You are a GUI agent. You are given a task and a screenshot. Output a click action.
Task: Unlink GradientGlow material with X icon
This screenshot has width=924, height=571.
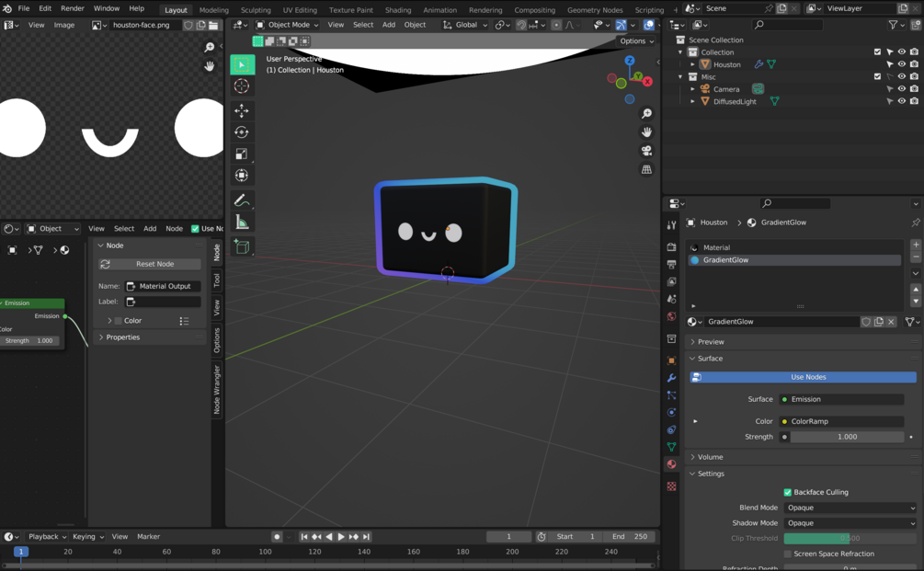pos(891,322)
